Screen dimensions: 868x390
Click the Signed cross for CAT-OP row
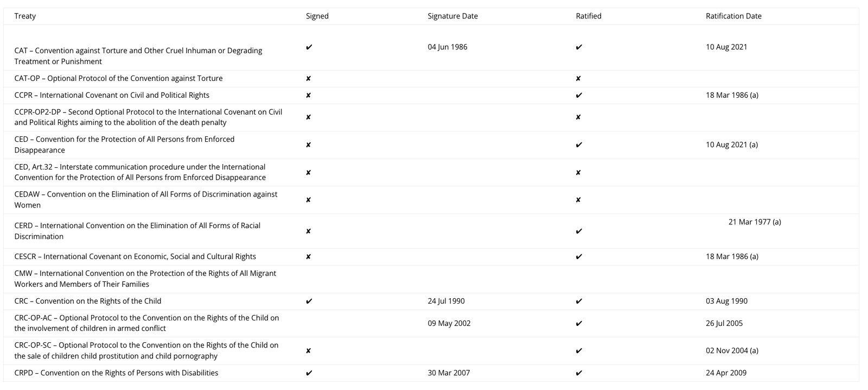308,79
